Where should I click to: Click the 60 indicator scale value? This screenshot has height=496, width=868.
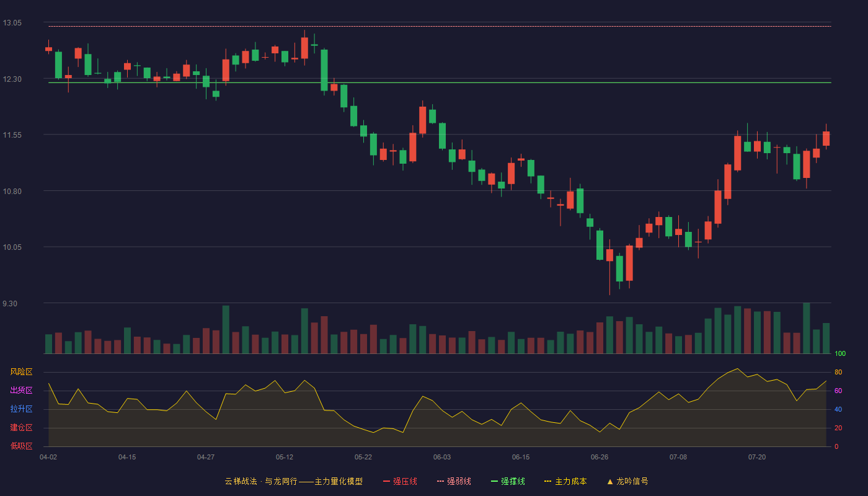838,391
